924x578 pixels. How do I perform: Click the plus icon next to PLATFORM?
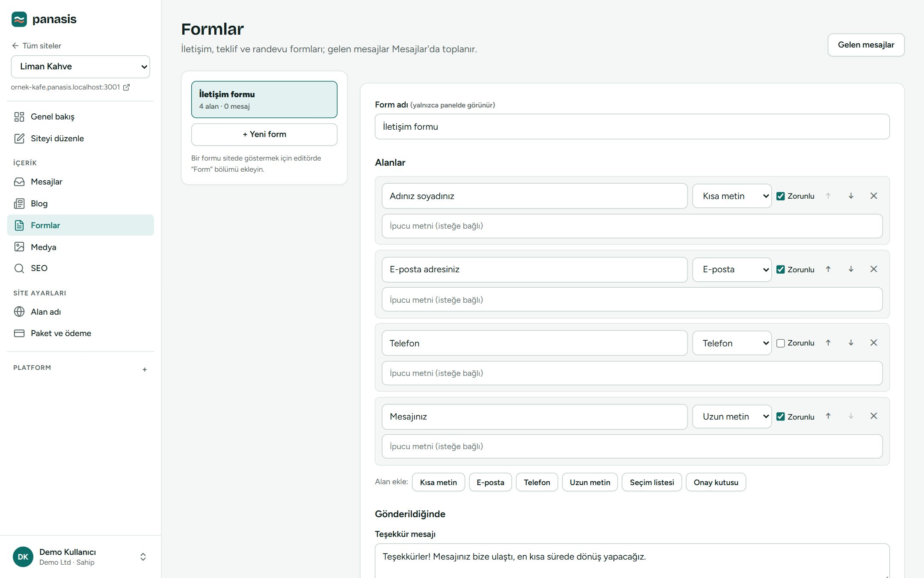point(145,369)
